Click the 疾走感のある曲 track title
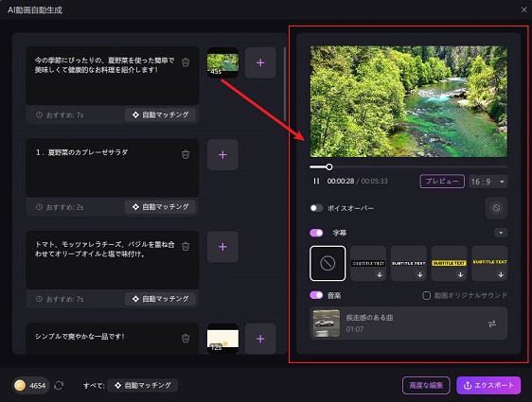Viewport: 532px width, 402px height. coord(369,318)
